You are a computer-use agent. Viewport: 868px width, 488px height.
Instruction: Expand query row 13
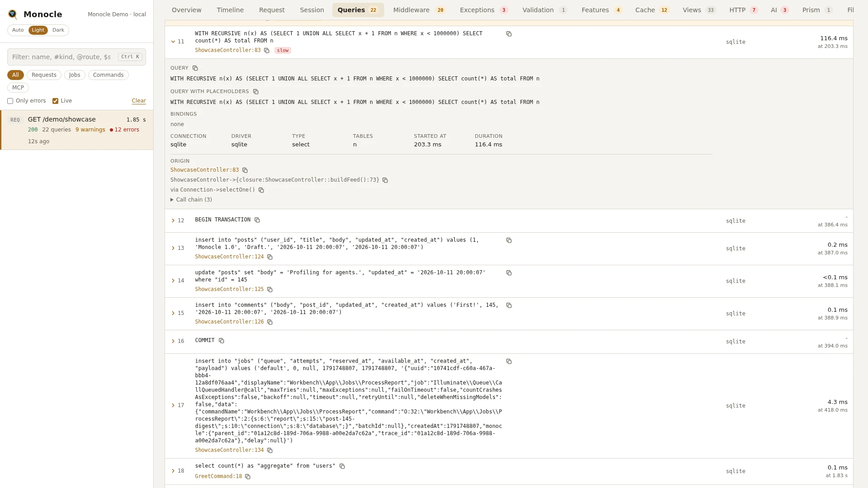(x=173, y=248)
